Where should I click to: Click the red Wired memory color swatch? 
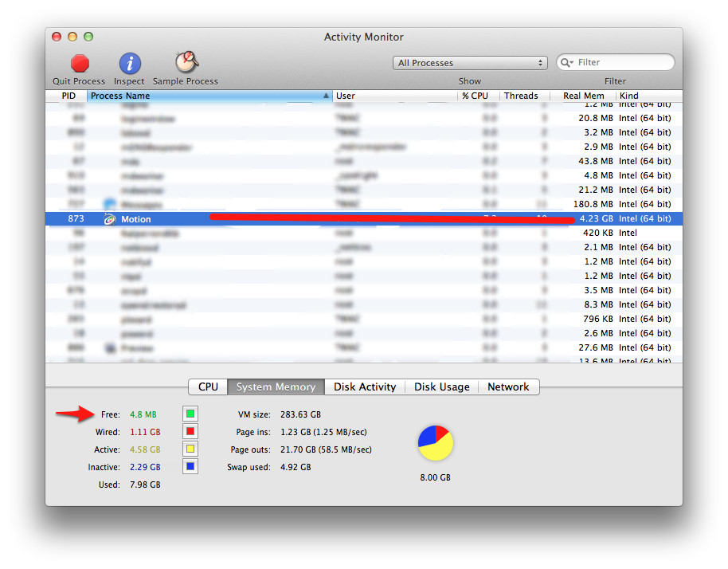coord(190,431)
